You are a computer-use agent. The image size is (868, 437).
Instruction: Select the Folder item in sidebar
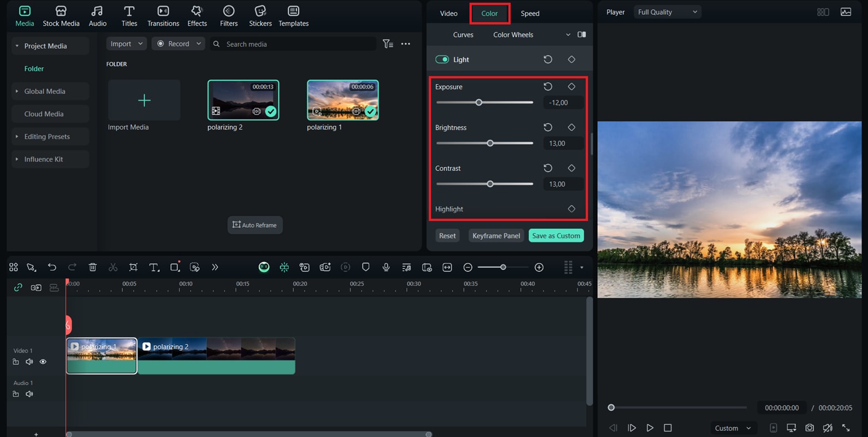click(x=34, y=68)
